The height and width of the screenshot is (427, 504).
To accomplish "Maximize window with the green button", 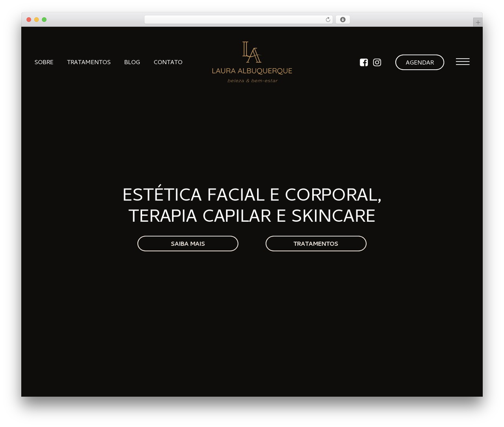I will [x=44, y=20].
